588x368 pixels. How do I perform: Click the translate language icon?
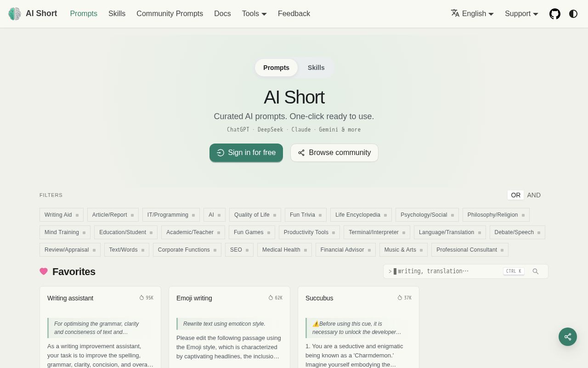pos(455,13)
